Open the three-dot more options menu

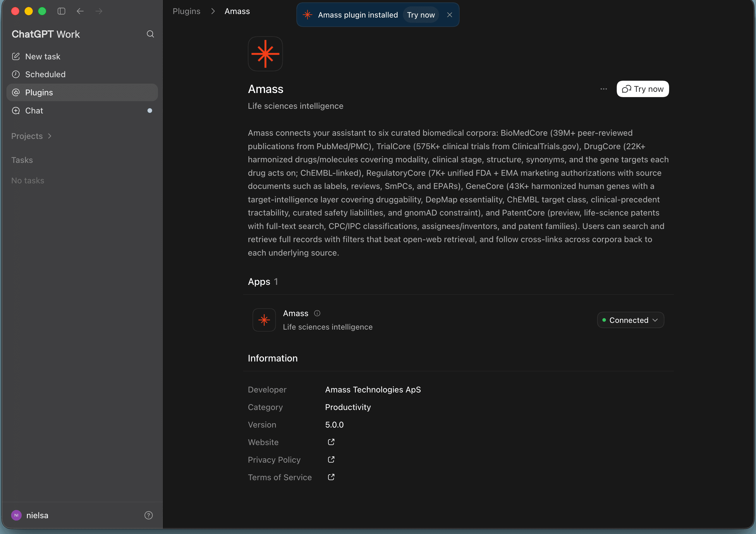603,89
